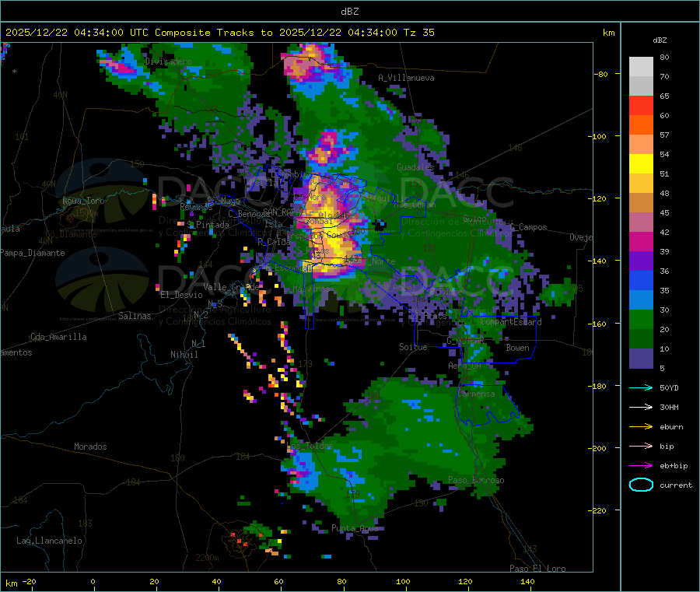Click the Soitue map label
The height and width of the screenshot is (592, 700).
click(413, 347)
